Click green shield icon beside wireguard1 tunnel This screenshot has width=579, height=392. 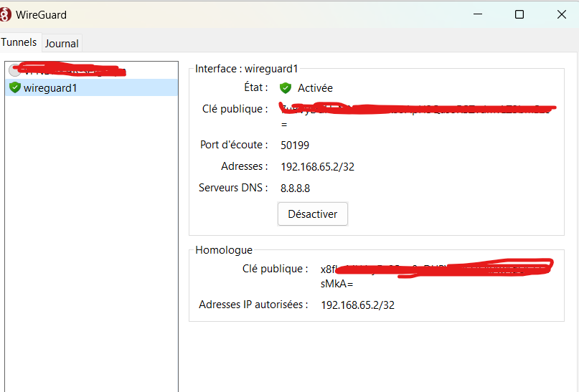coord(15,87)
